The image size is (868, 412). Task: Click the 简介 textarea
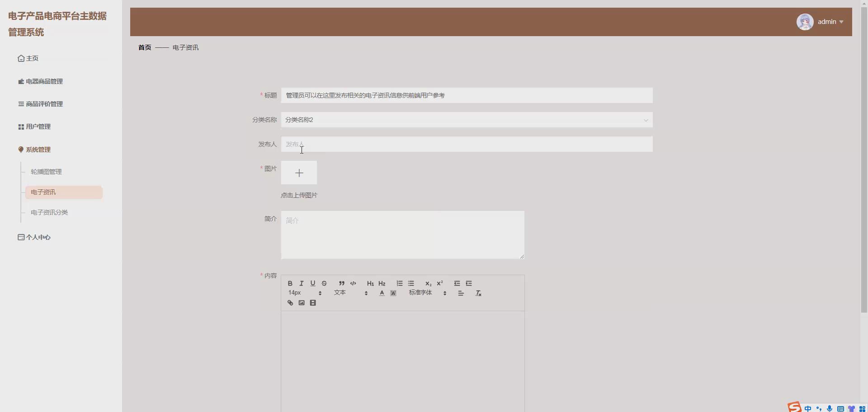(402, 235)
